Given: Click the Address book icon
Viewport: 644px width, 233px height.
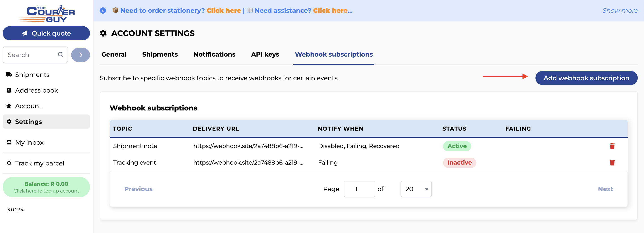Looking at the screenshot, I should point(9,90).
